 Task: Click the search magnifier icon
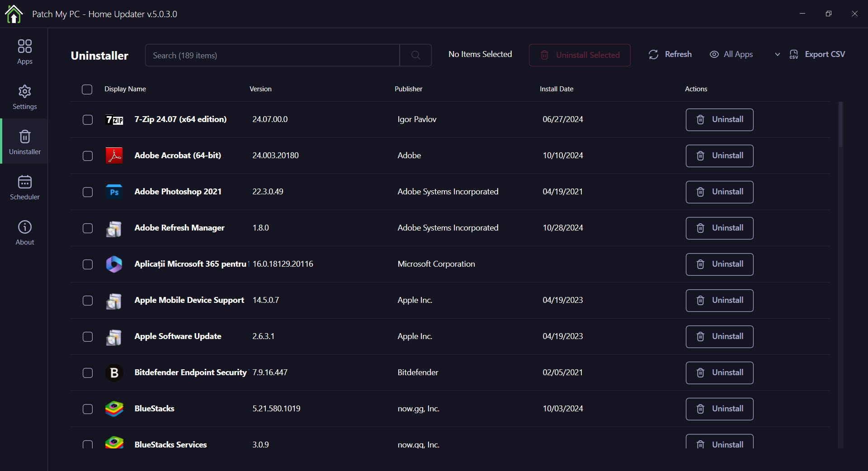[415, 55]
